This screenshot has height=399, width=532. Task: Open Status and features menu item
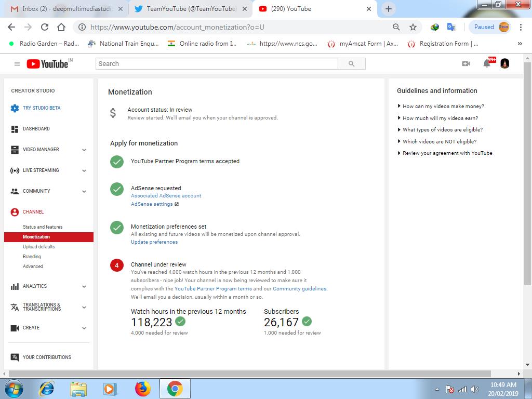43,227
